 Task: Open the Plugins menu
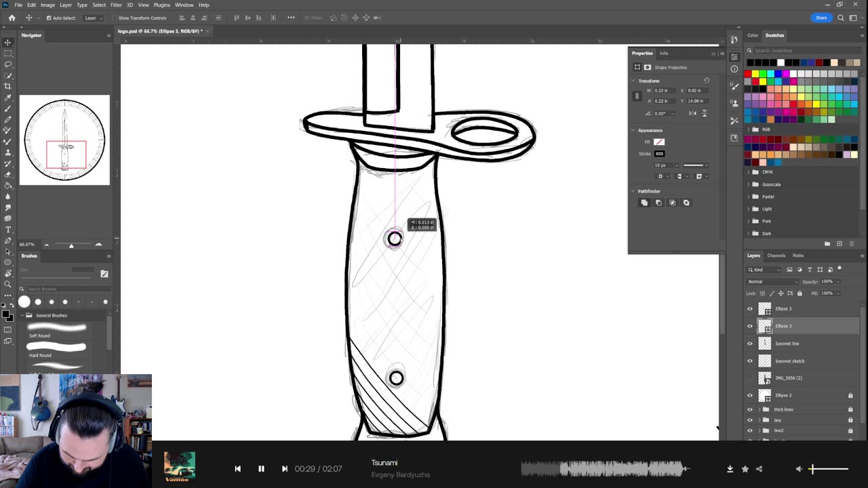point(161,5)
